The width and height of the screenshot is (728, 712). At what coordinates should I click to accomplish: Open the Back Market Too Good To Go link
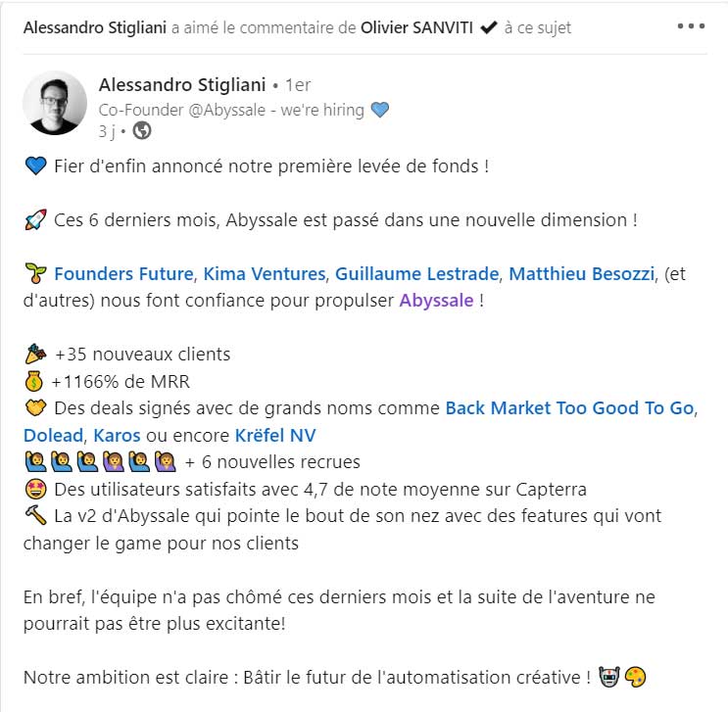(569, 408)
